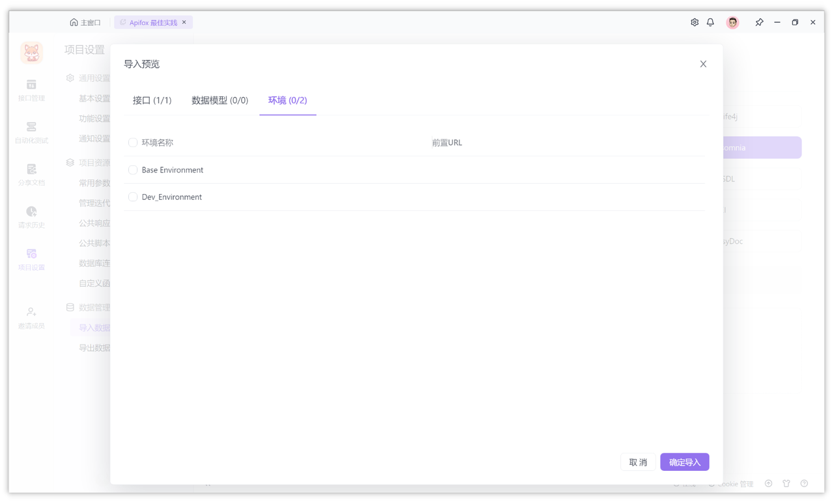Switch to the 数据模型 (0/0) tab
Image resolution: width=834 pixels, height=504 pixels.
pos(220,100)
